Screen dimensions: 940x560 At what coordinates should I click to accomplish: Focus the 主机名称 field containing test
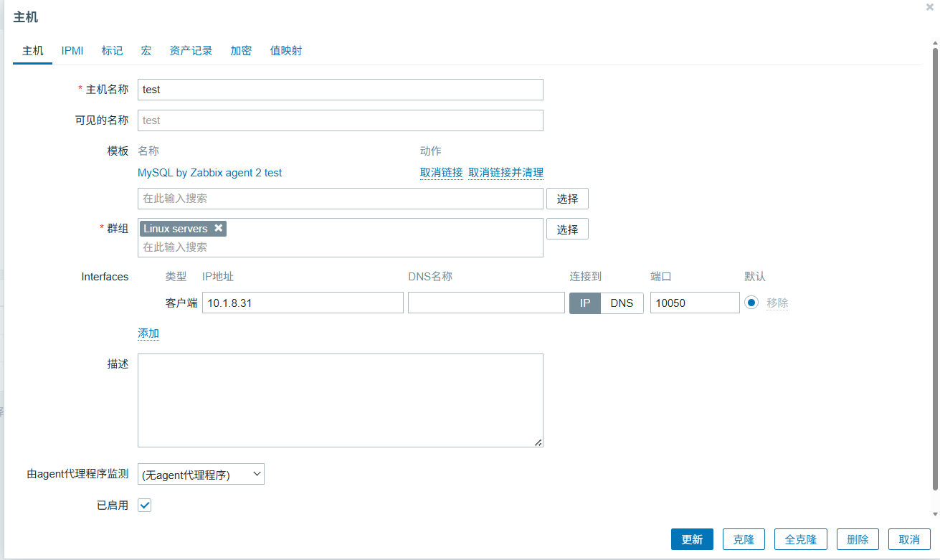tap(341, 90)
